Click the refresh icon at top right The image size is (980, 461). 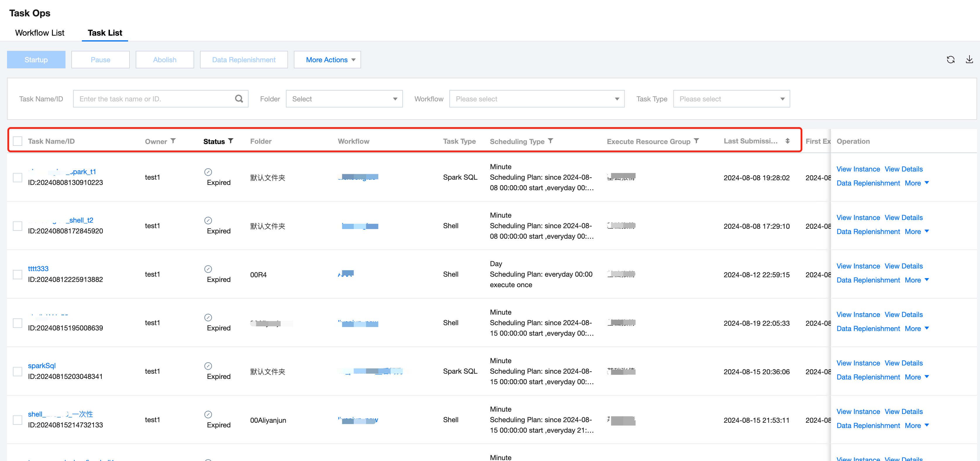(950, 60)
